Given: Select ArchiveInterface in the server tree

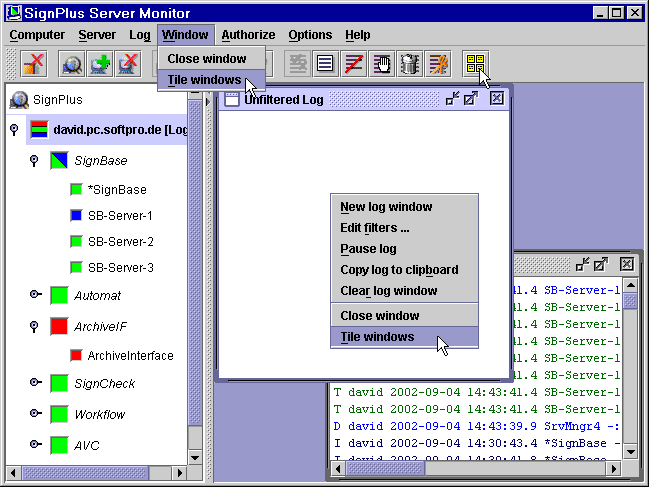Looking at the screenshot, I should [x=130, y=356].
